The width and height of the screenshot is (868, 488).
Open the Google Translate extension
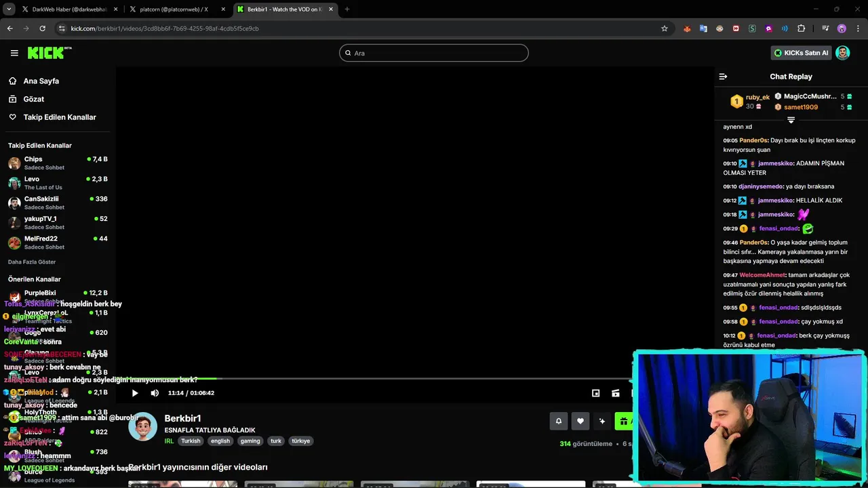(x=703, y=28)
